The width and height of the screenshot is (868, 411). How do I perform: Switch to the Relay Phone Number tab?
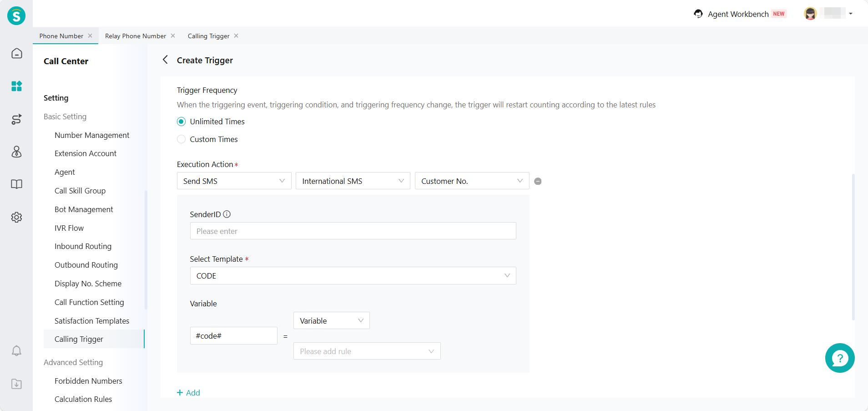pyautogui.click(x=135, y=36)
